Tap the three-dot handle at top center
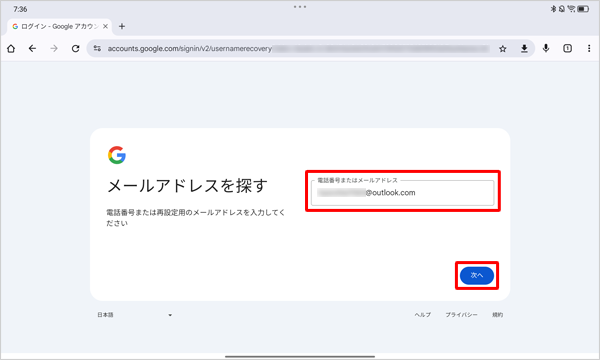The width and height of the screenshot is (600, 360). [300, 7]
